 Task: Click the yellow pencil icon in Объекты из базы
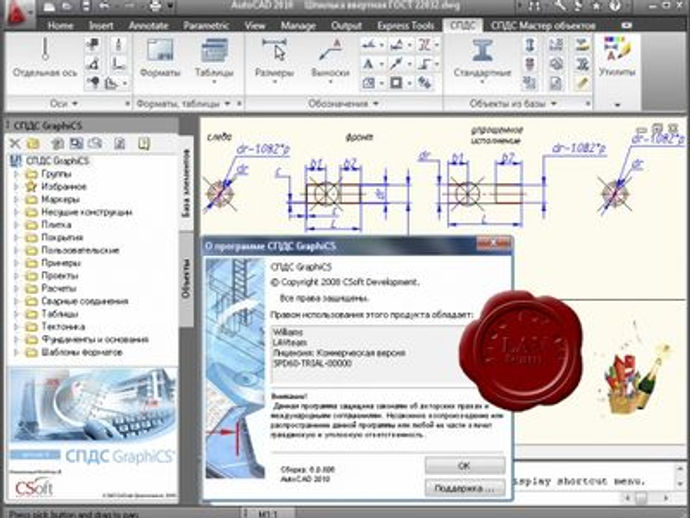tap(582, 83)
